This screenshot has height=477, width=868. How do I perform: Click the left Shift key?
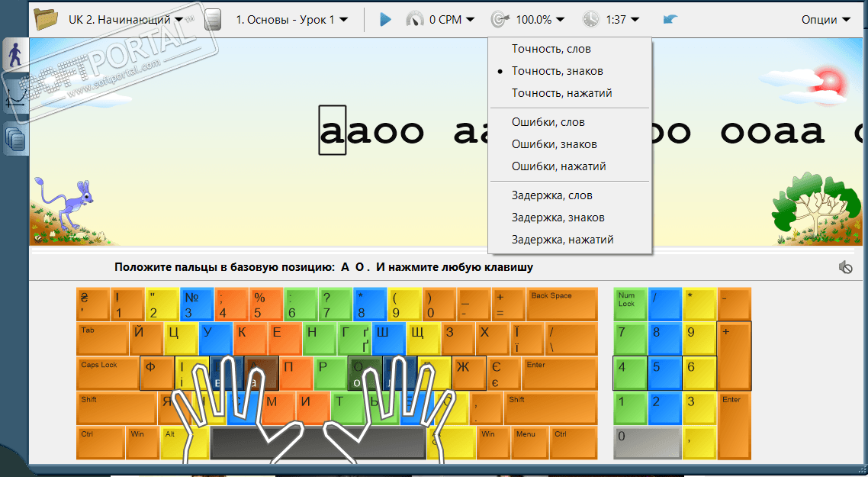[116, 408]
